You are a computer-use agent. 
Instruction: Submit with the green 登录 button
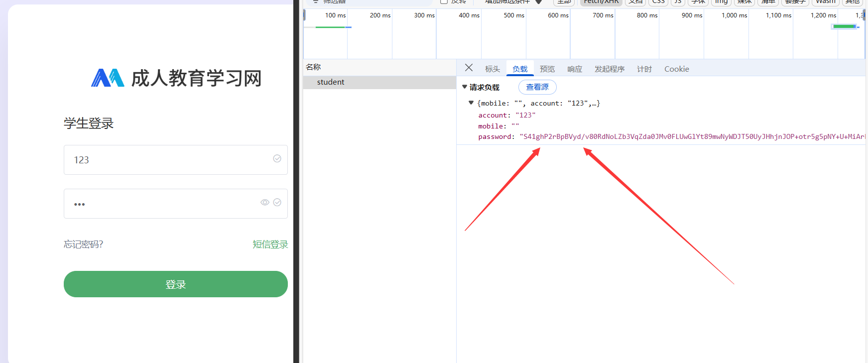pyautogui.click(x=175, y=284)
